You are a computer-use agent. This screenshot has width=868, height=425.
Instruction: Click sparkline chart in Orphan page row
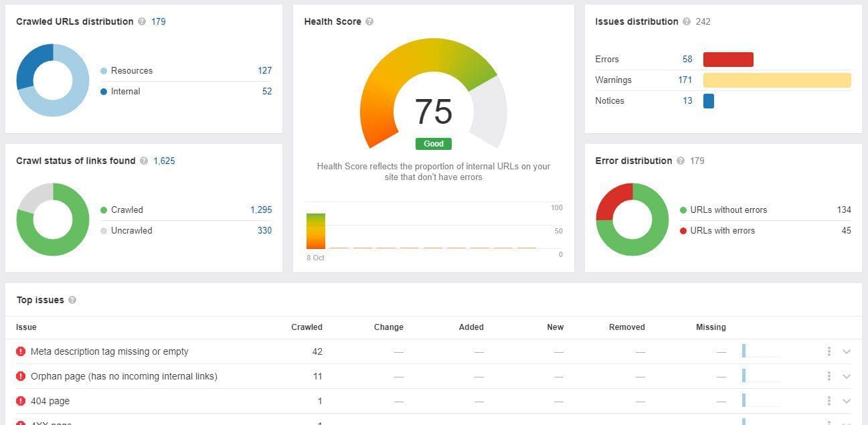pos(762,375)
